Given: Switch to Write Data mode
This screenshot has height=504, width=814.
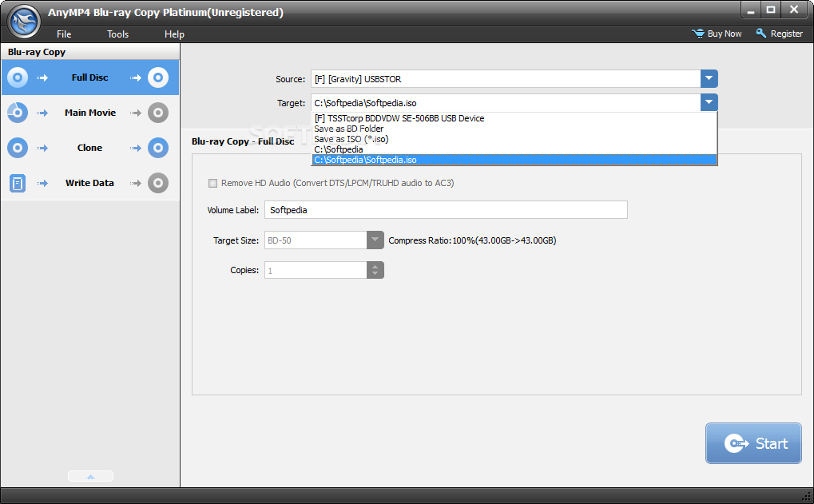Looking at the screenshot, I should (x=89, y=183).
